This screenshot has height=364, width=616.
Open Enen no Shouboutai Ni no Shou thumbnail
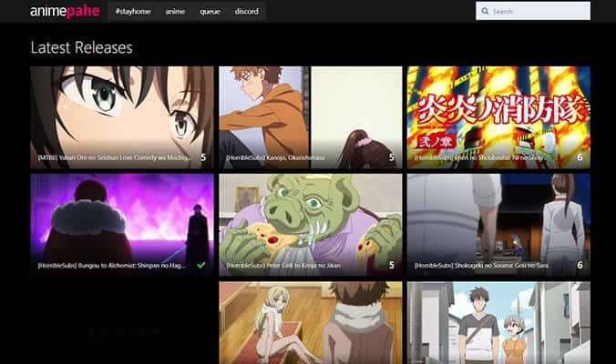point(498,117)
